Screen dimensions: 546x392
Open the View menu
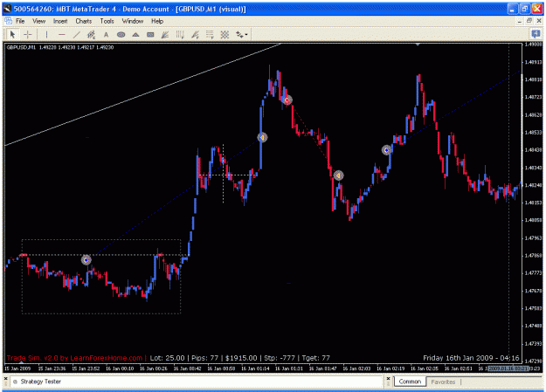[x=39, y=21]
